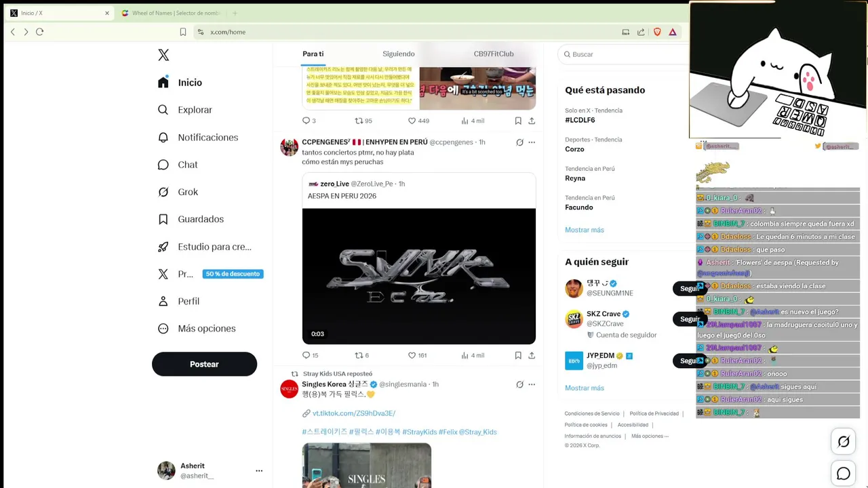Open CCPENGENES profile avatar

point(290,147)
